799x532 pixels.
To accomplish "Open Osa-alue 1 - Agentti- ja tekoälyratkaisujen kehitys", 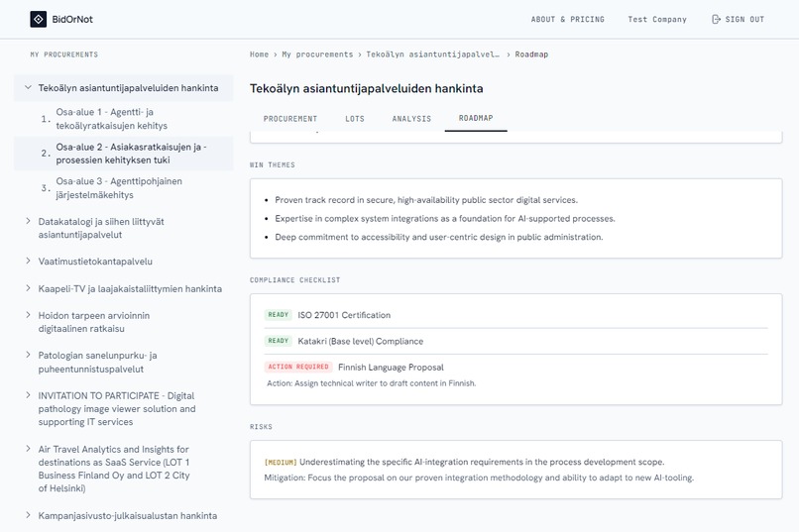I will tap(112, 119).
